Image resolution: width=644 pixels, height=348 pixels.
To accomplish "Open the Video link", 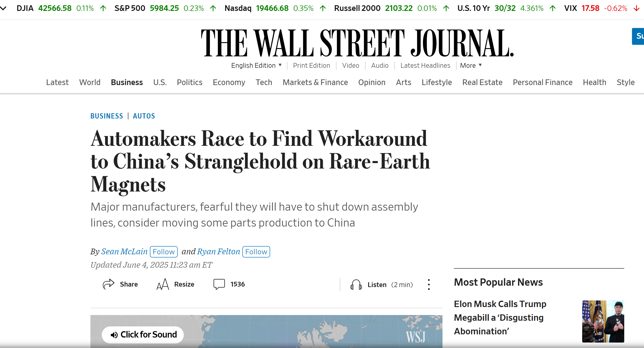I will tap(351, 65).
